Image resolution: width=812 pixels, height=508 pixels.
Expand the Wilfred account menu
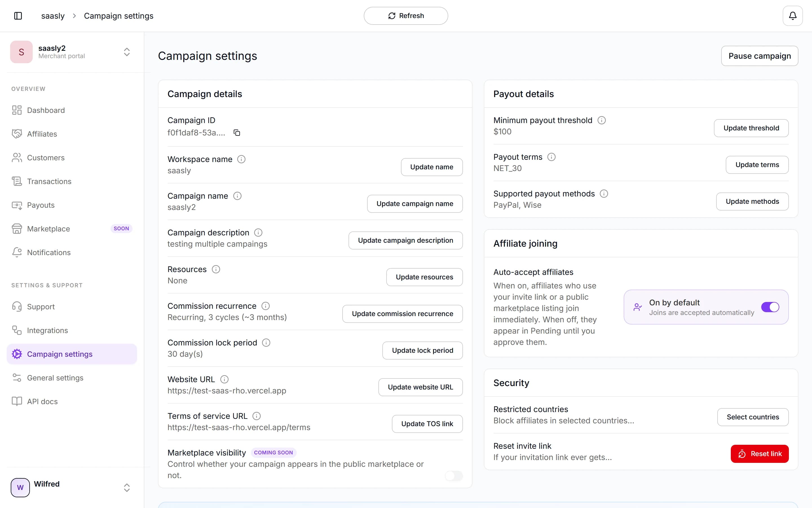(127, 487)
